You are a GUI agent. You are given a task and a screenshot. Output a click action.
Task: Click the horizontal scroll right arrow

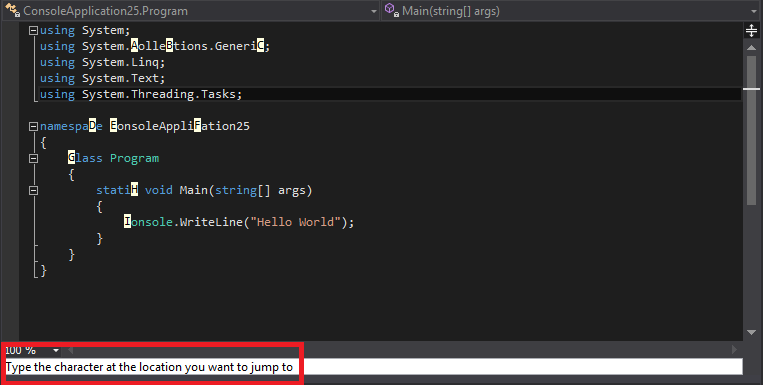(734, 349)
